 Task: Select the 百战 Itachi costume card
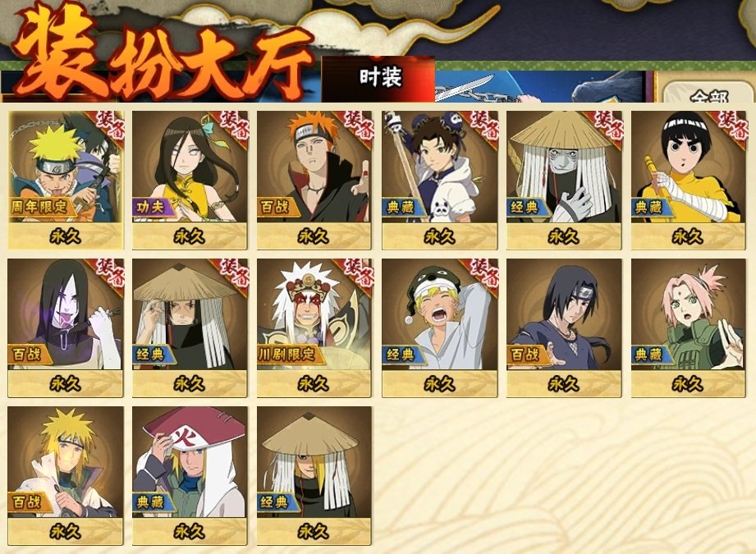(564, 327)
